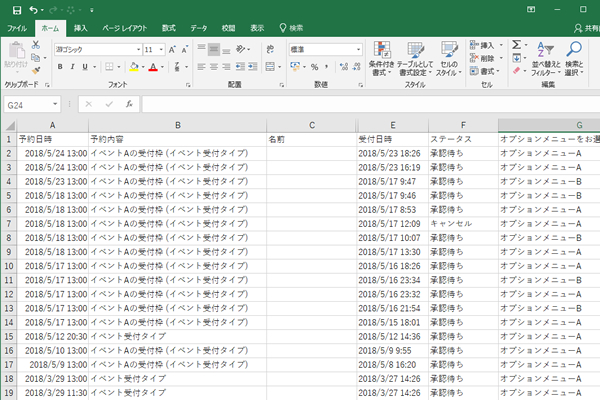Click the 共有 share button
Viewport: 600px width, 400px height.
coord(583,29)
